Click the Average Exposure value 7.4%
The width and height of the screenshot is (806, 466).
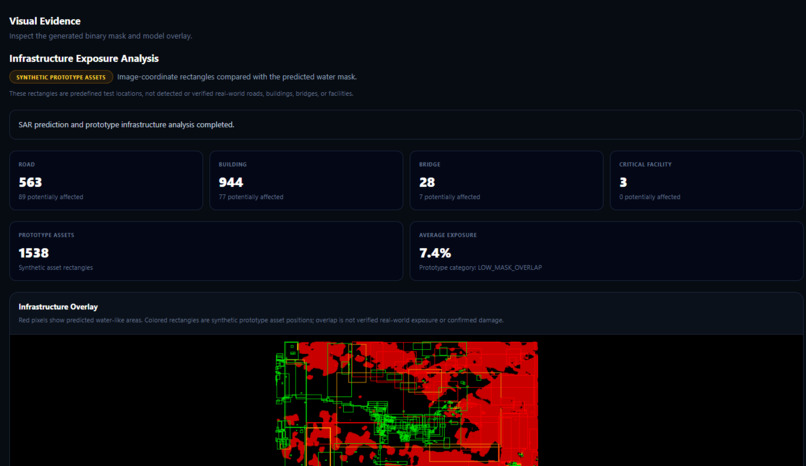[435, 253]
